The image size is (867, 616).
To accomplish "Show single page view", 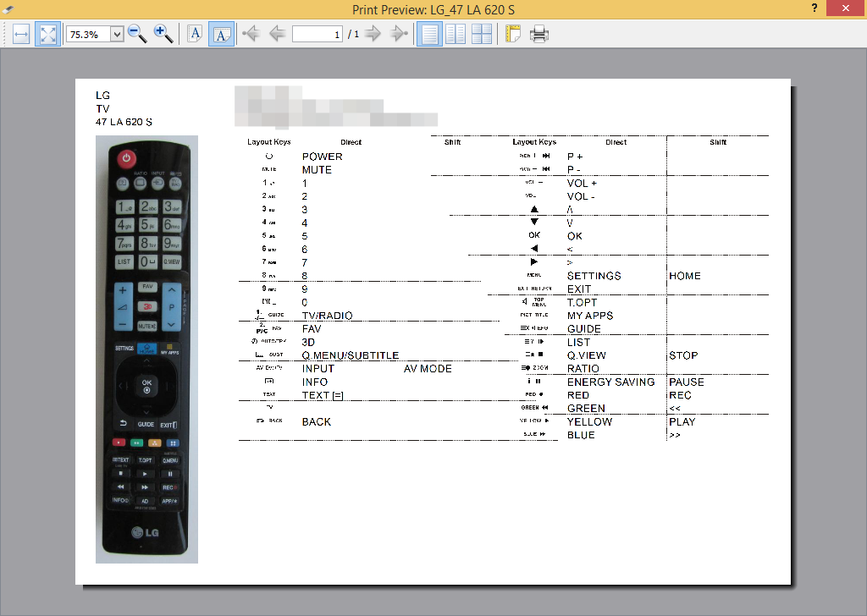I will pyautogui.click(x=429, y=34).
